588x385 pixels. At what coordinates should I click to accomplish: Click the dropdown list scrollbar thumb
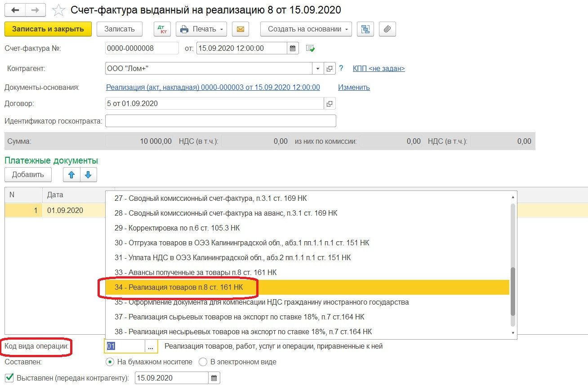point(513,291)
